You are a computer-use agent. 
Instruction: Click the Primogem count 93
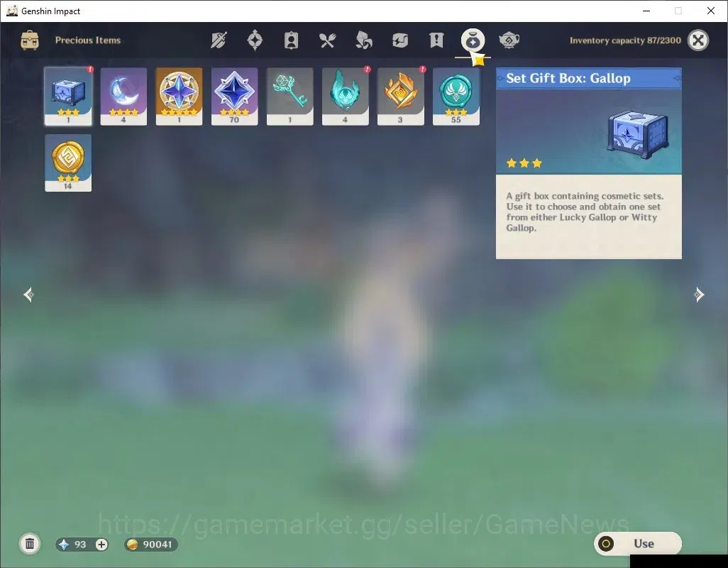pyautogui.click(x=80, y=545)
